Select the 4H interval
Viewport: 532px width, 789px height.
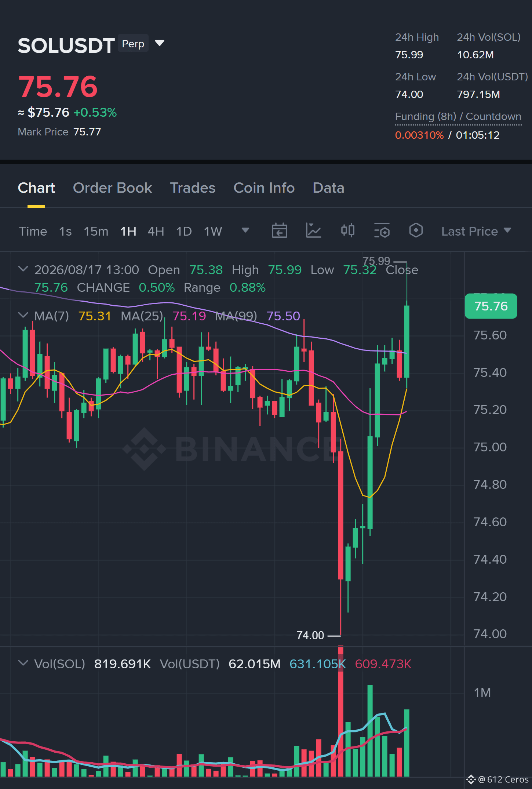(156, 231)
